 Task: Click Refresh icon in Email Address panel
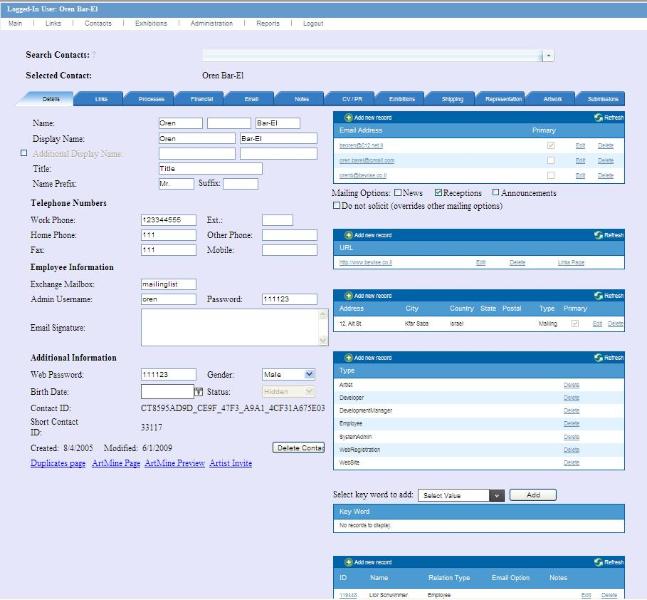click(598, 118)
